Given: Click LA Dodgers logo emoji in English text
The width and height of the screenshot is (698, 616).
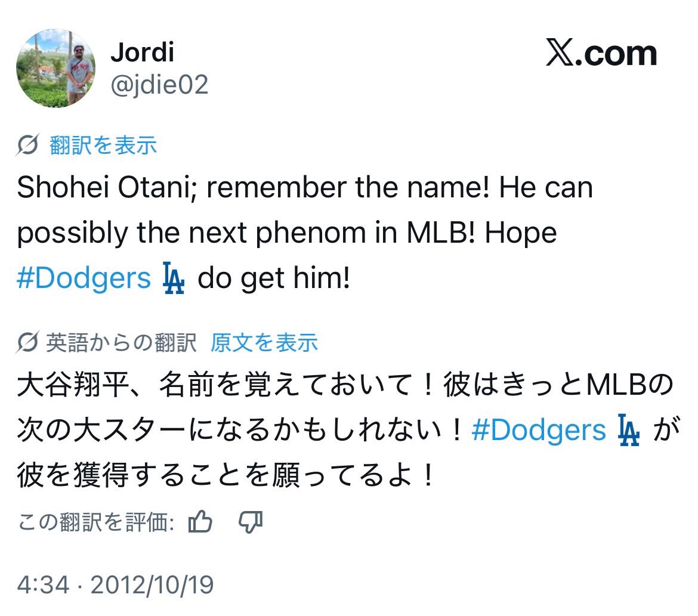Looking at the screenshot, I should [x=174, y=279].
